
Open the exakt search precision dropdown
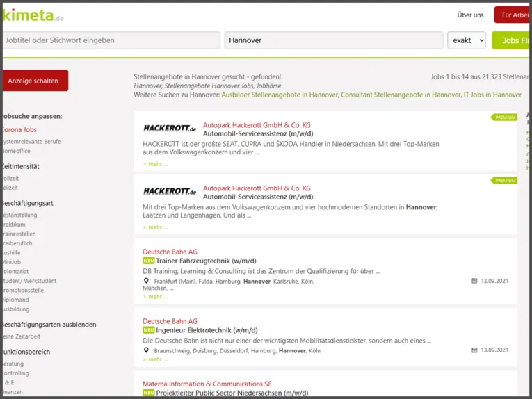[x=467, y=40]
